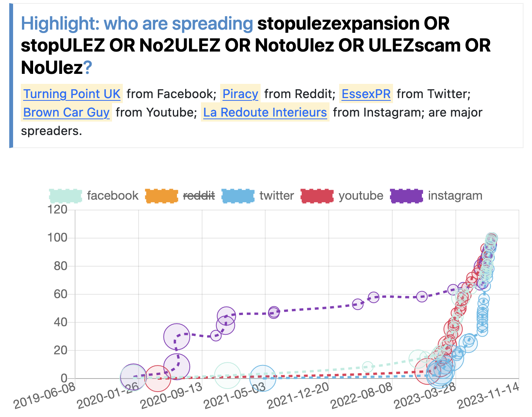532x417 pixels.
Task: Click the blue twitter legend swatch
Action: (x=238, y=196)
